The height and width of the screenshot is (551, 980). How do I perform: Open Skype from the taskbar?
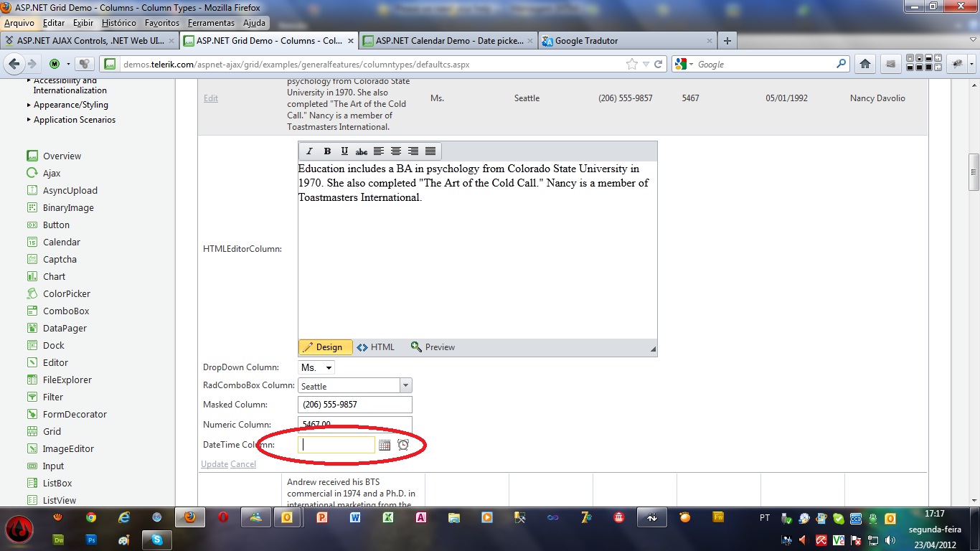coord(156,540)
